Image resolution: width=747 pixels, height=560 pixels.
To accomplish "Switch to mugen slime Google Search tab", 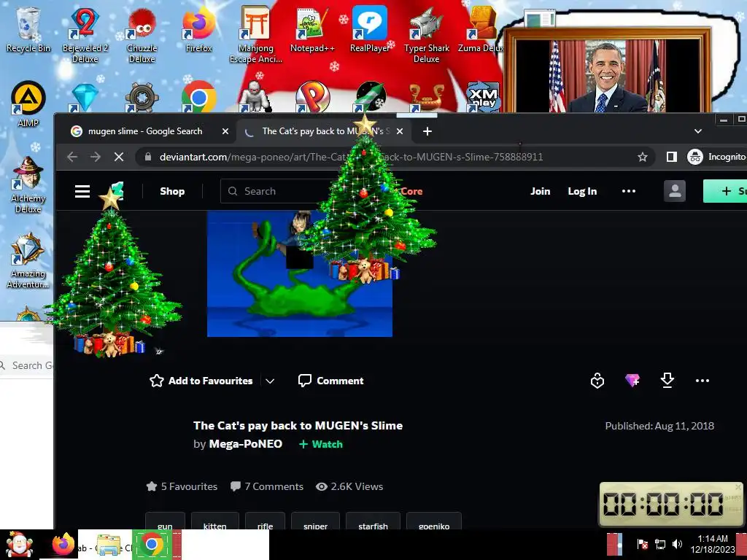I will (x=144, y=131).
